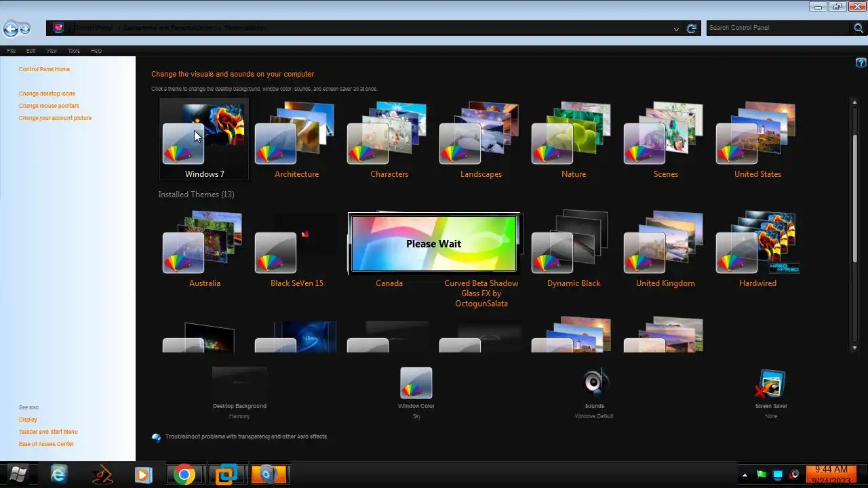
Task: Click the theme list scroll-up arrow
Action: pyautogui.click(x=855, y=102)
